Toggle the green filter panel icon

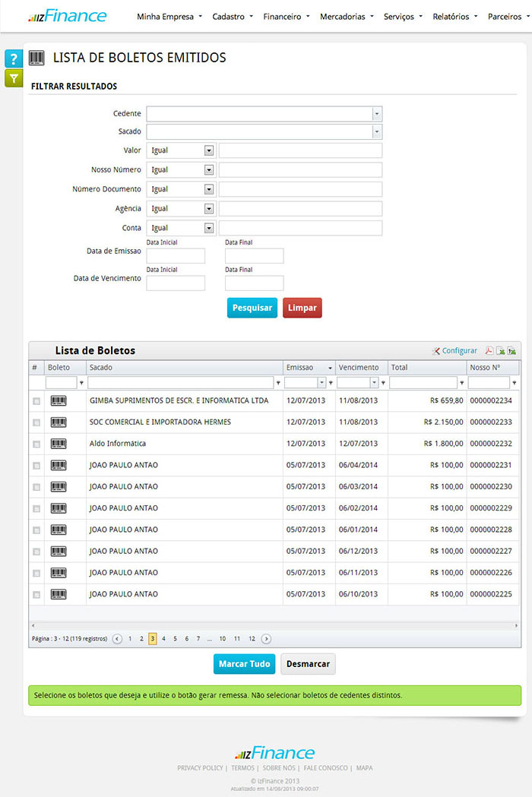click(x=13, y=77)
